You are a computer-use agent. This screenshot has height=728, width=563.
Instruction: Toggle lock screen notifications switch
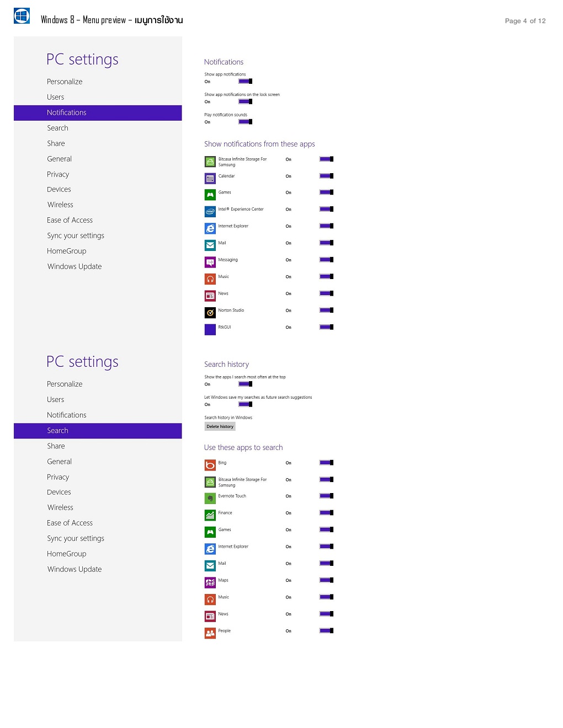246,101
